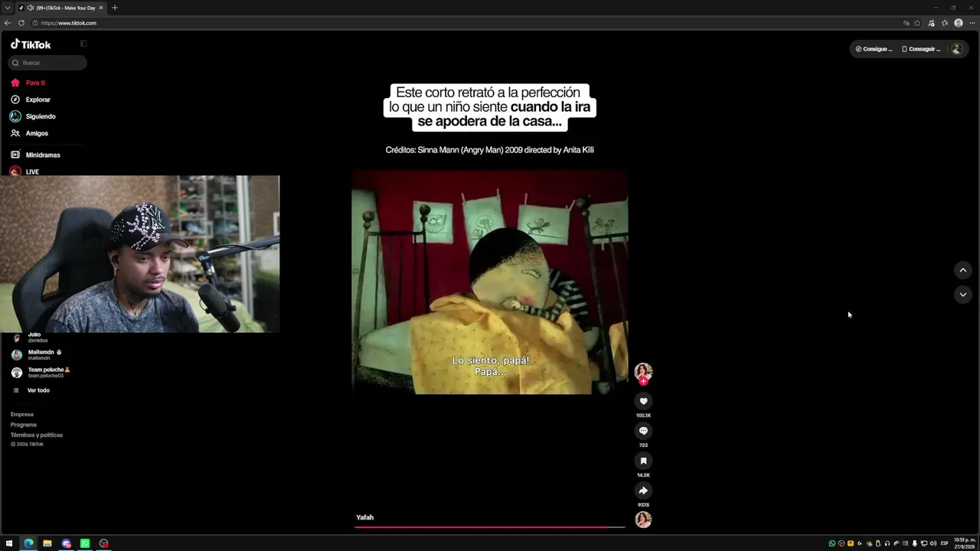The width and height of the screenshot is (980, 551).
Task: Open the browser settings and more menu
Action: [x=972, y=23]
